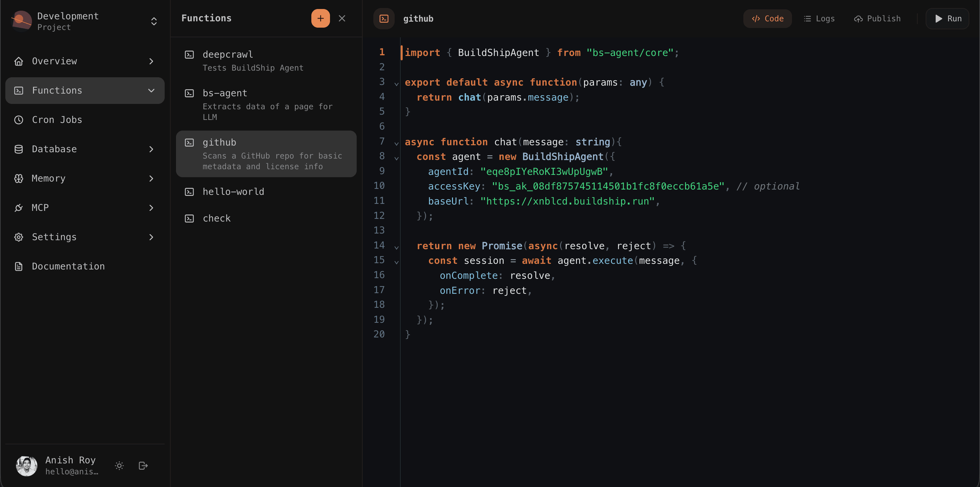Image resolution: width=980 pixels, height=487 pixels.
Task: Publish the current function
Action: pyautogui.click(x=877, y=18)
